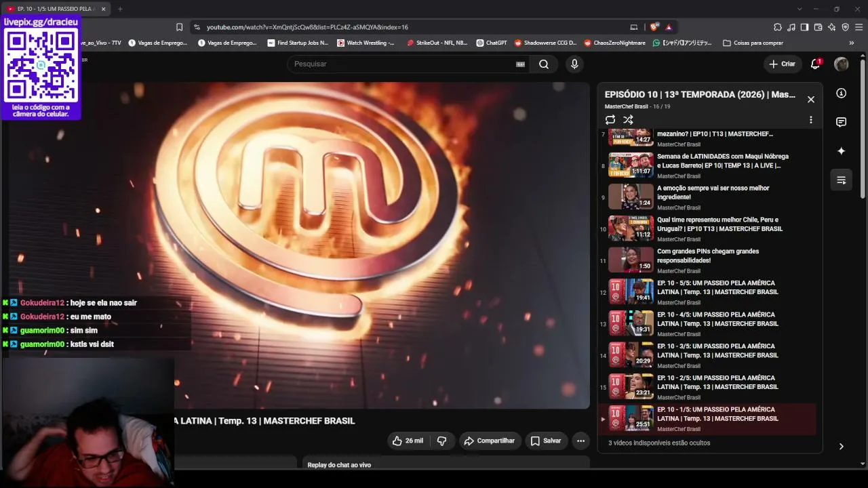Viewport: 868px width, 488px height.
Task: Open EP. 10 - 2/5 playlist video
Action: pyautogui.click(x=708, y=387)
